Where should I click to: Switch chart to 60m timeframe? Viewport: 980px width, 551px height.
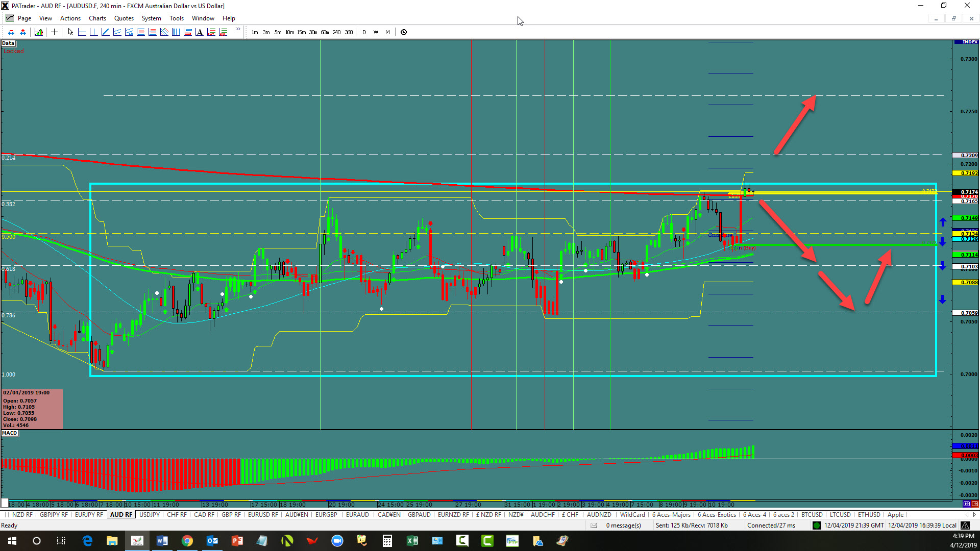point(325,32)
